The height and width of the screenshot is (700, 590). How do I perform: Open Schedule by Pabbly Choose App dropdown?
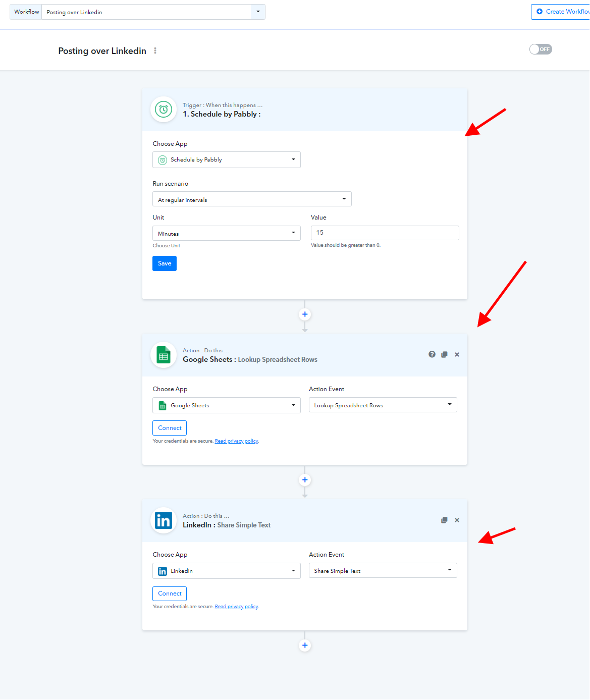point(227,159)
